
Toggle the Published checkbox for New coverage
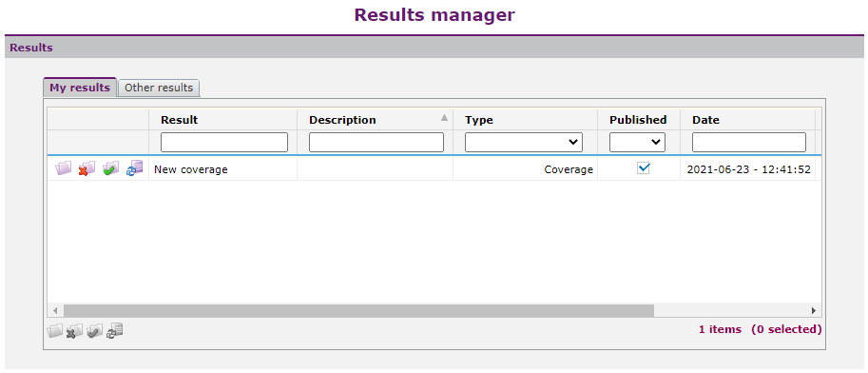[644, 167]
